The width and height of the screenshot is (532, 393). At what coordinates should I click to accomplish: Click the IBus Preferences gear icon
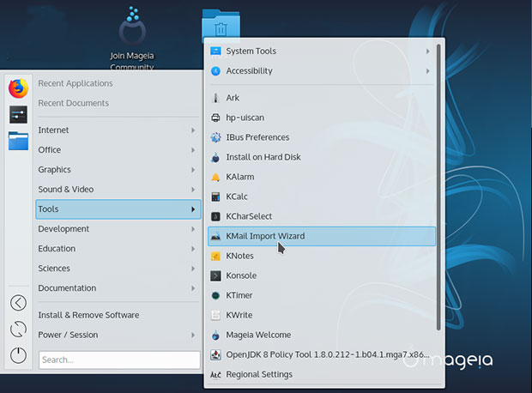tap(215, 137)
